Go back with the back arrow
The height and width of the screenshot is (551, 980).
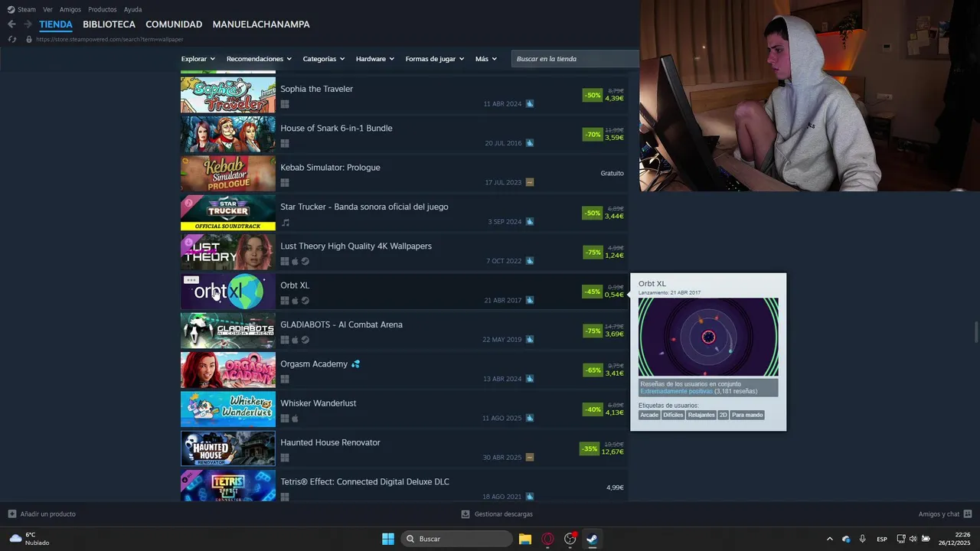(x=11, y=24)
